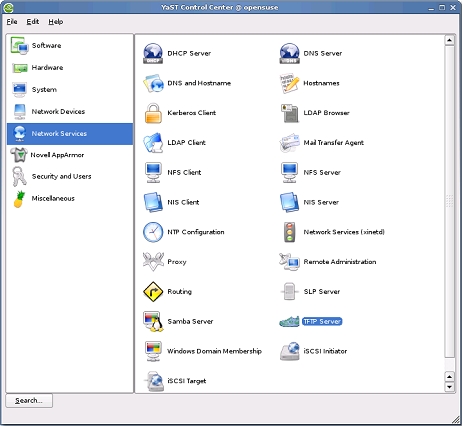Open Mail Transfer Agent envelope icon
The image size is (462, 426).
click(289, 143)
